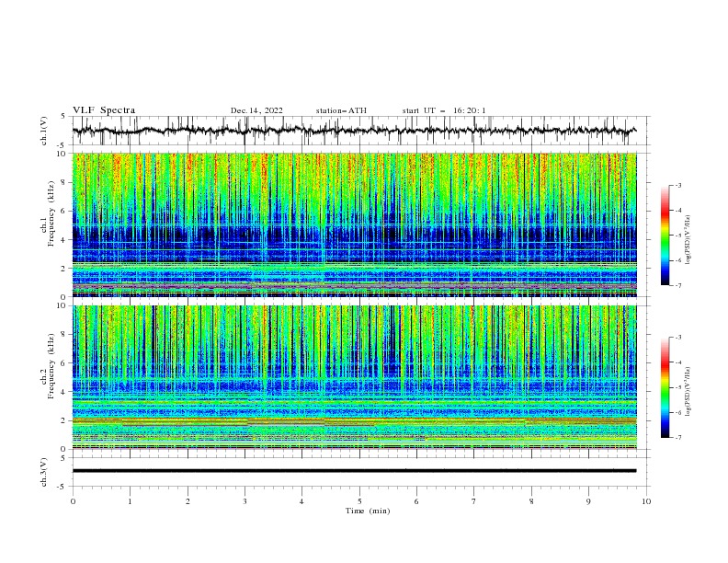The width and height of the screenshot is (728, 563).
Task: Click the "2" kHz tick on ch.2 spectrogram
Action: coord(64,420)
